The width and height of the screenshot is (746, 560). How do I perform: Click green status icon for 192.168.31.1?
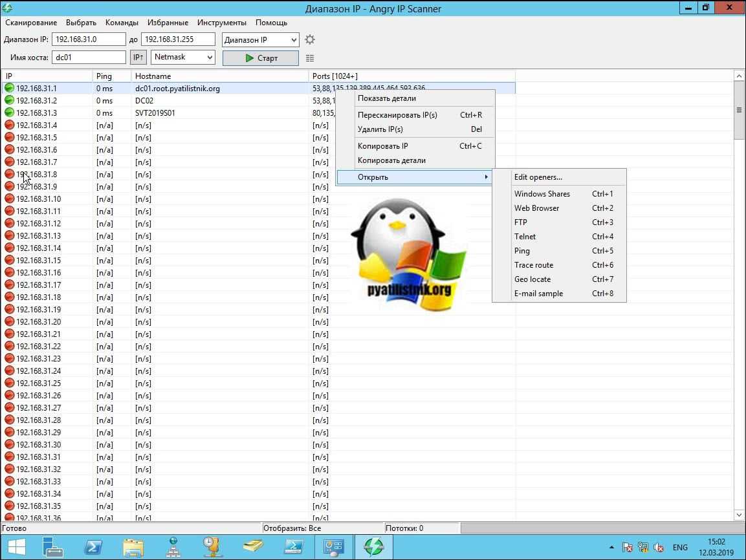pyautogui.click(x=9, y=89)
